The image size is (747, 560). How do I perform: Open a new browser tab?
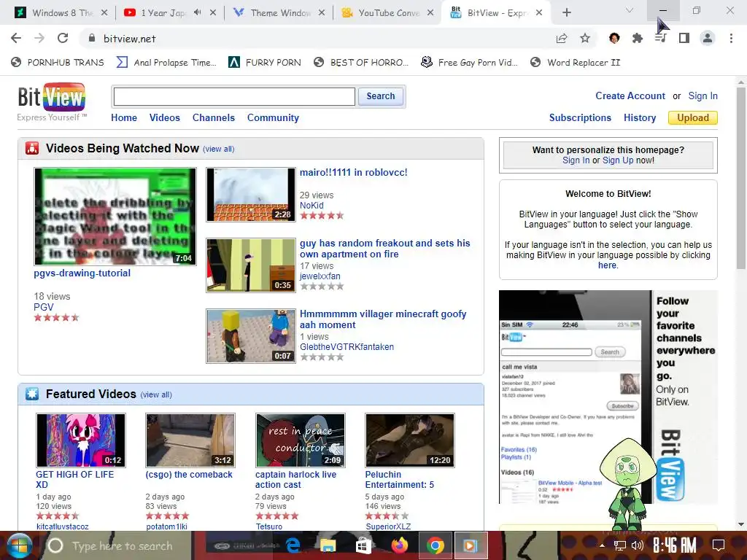point(566,13)
